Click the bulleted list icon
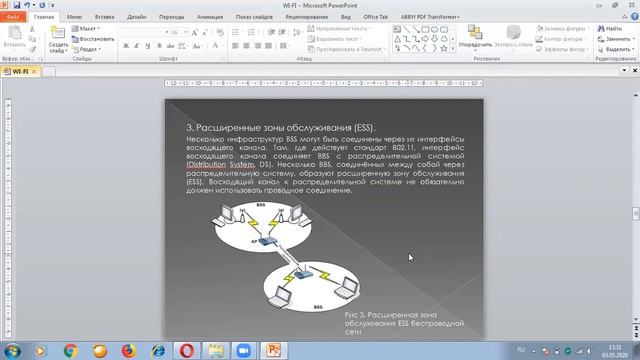The image size is (640, 360). [237, 32]
